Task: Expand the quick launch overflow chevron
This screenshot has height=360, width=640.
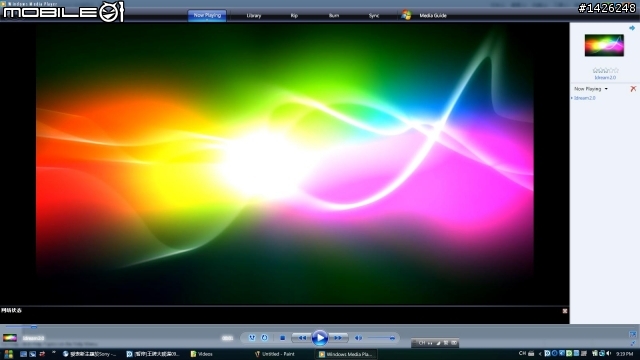Action: pos(53,353)
